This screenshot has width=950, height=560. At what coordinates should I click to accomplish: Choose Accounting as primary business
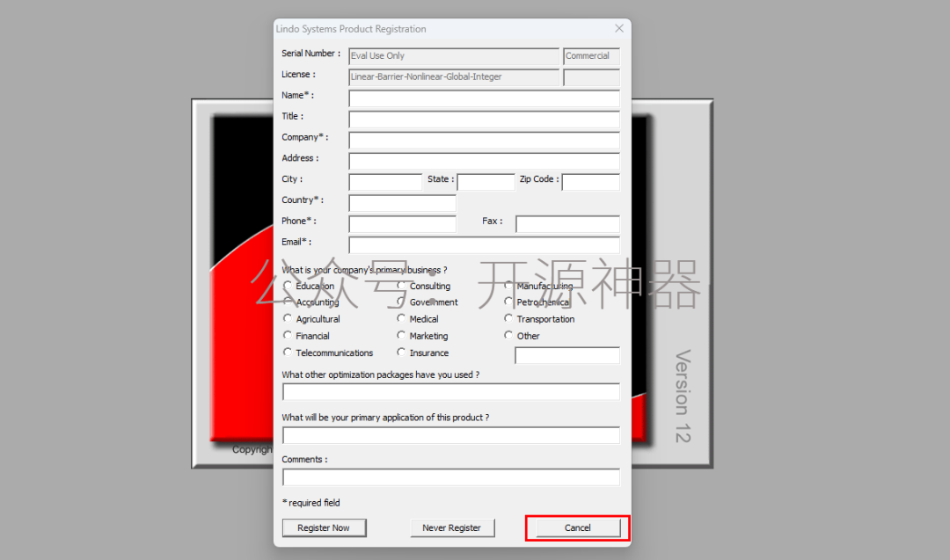(288, 302)
